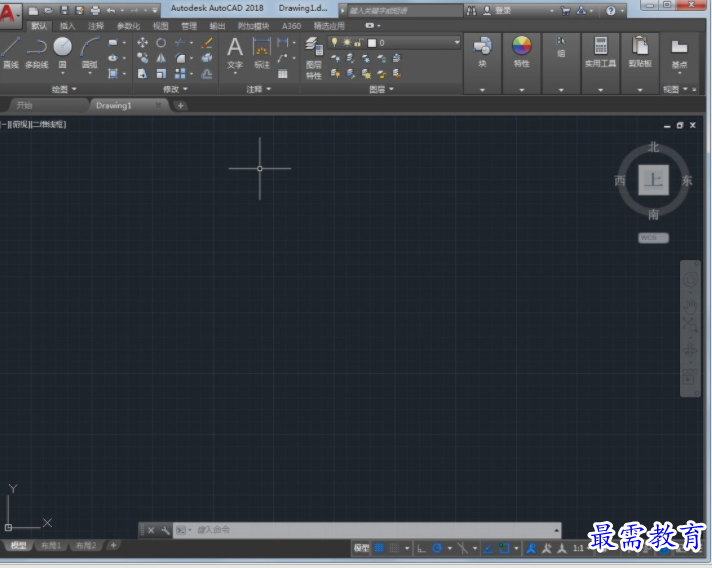Click the Table icon in Annotation panel

point(282,74)
